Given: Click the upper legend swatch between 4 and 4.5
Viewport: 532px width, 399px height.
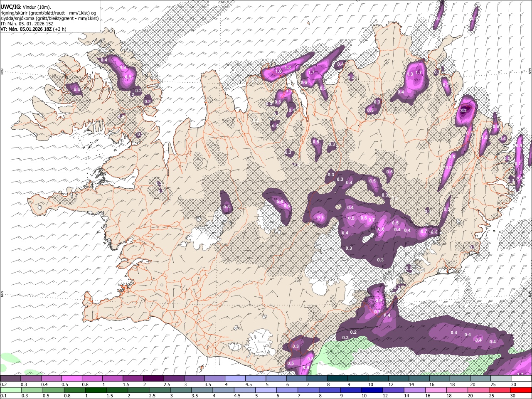Looking at the screenshot, I should click(x=235, y=378).
